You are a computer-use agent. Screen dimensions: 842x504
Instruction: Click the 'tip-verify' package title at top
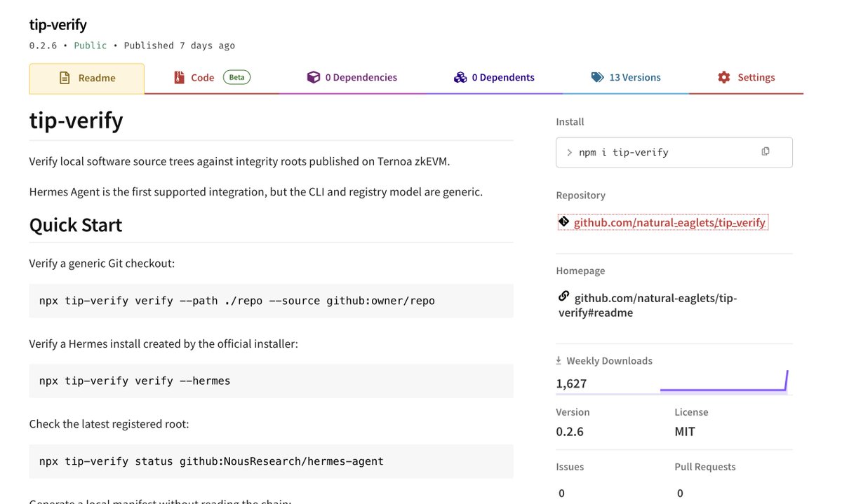tap(58, 25)
